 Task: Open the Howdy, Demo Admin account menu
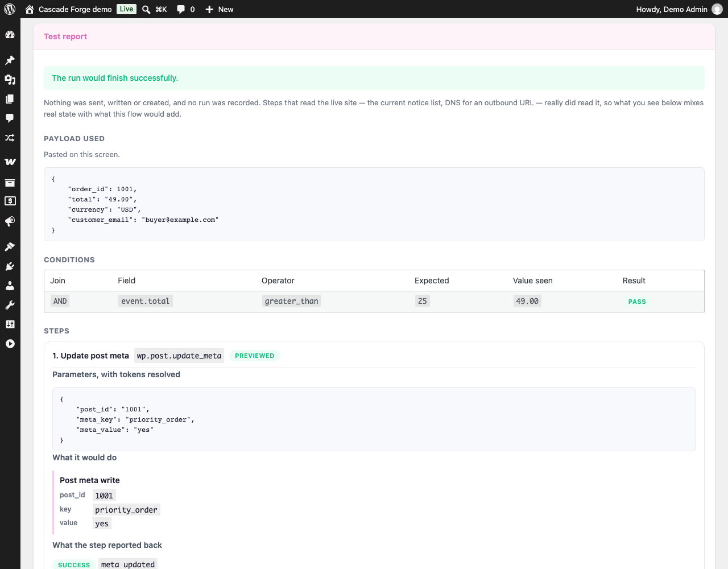(679, 9)
